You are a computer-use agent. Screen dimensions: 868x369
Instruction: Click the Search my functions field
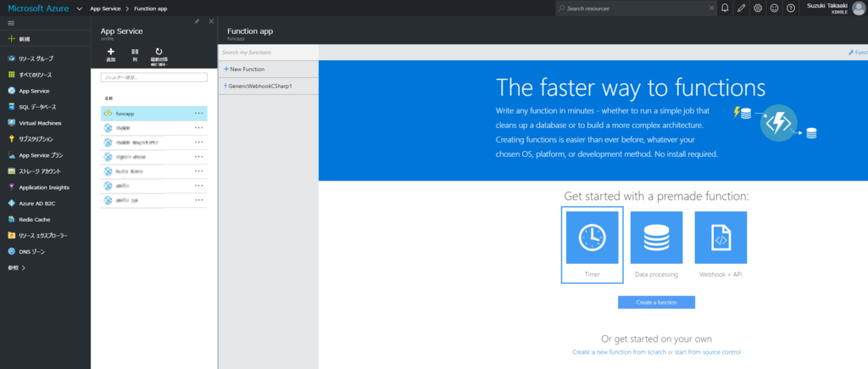click(x=269, y=53)
